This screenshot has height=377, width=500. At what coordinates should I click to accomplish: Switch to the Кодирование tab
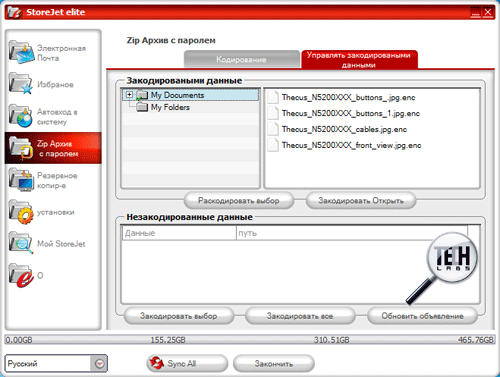click(x=242, y=60)
